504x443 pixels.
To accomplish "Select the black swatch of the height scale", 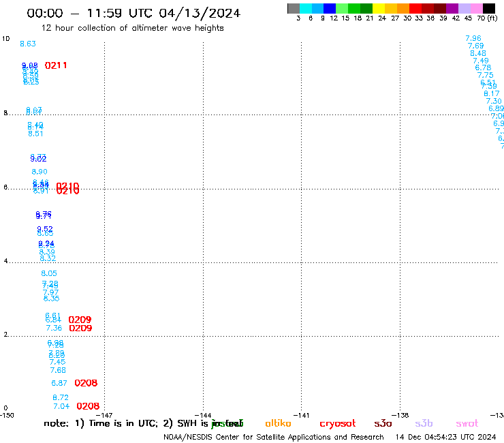I will click(x=489, y=8).
